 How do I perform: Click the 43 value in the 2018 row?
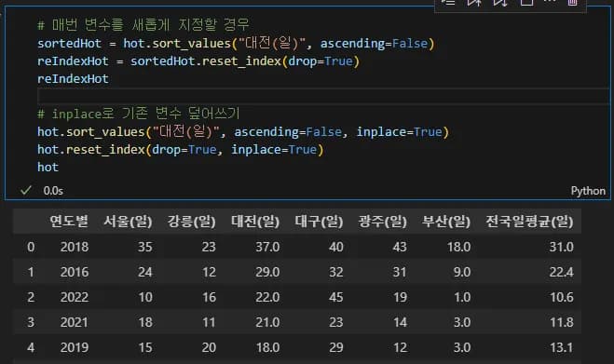click(x=400, y=247)
